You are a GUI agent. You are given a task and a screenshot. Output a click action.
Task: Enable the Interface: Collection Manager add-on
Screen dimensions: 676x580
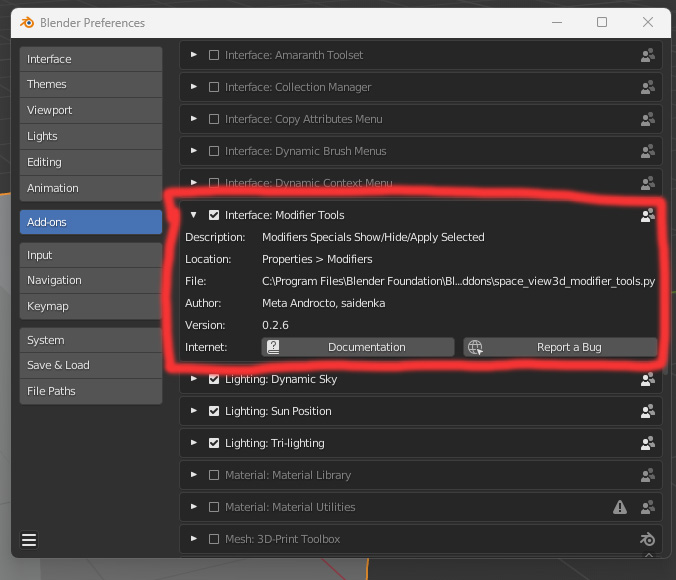(x=214, y=87)
